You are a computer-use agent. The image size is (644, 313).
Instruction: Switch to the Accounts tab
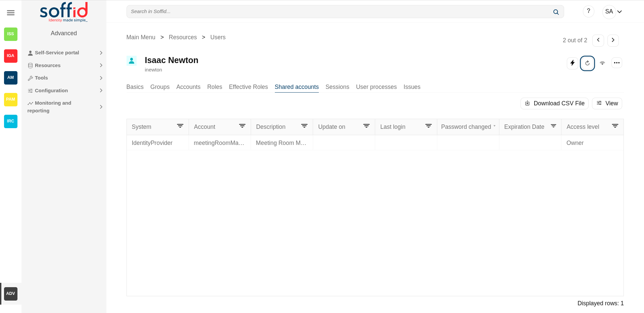188,87
